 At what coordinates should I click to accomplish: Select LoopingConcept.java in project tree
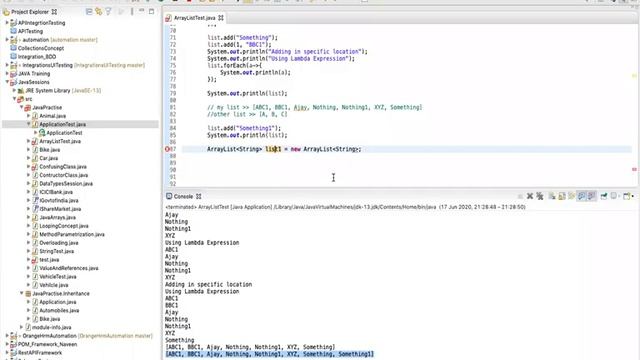pos(64,226)
